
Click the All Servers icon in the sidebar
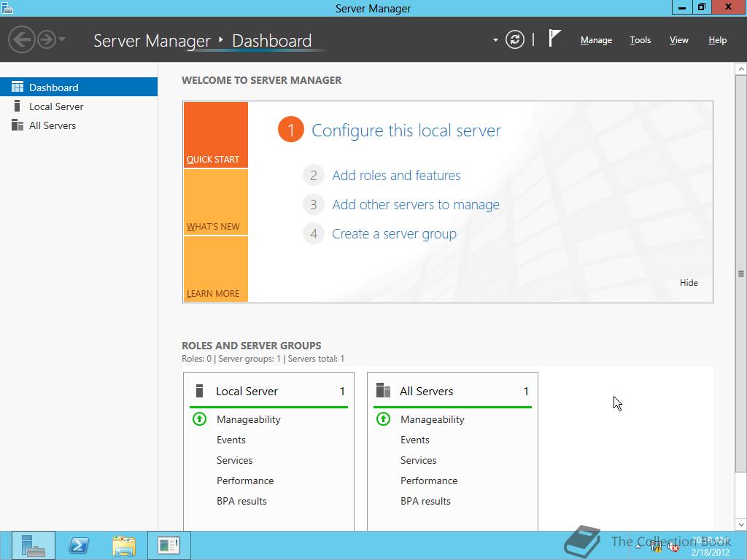(18, 125)
